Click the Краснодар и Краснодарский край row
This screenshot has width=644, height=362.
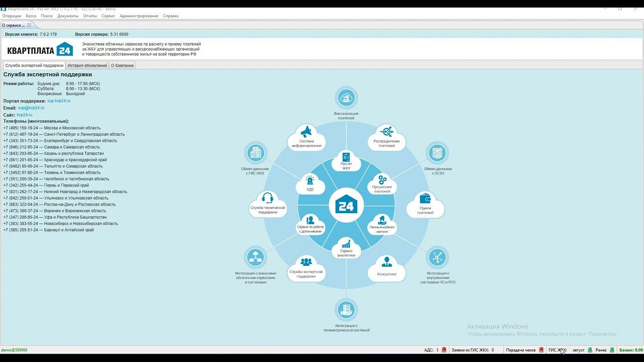click(55, 160)
